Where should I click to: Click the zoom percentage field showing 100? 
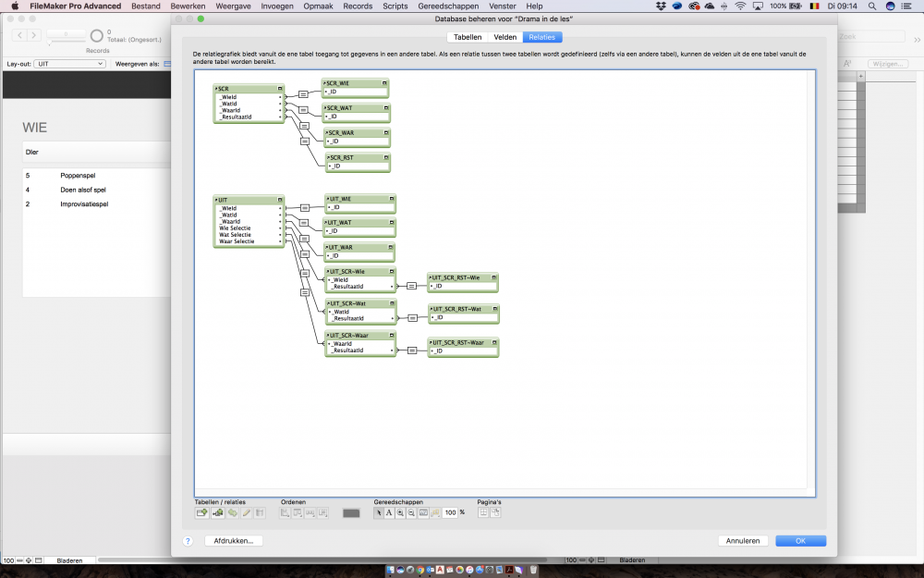450,512
